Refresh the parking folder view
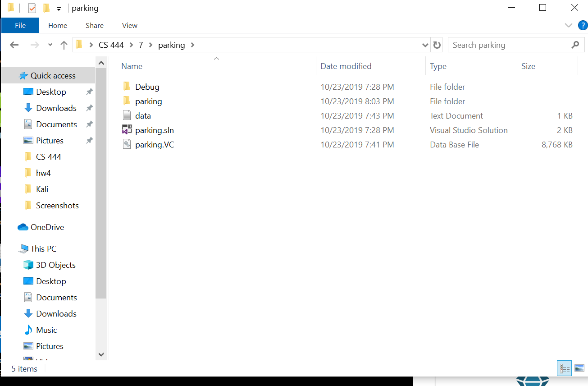Viewport: 588px width, 386px height. (x=437, y=45)
